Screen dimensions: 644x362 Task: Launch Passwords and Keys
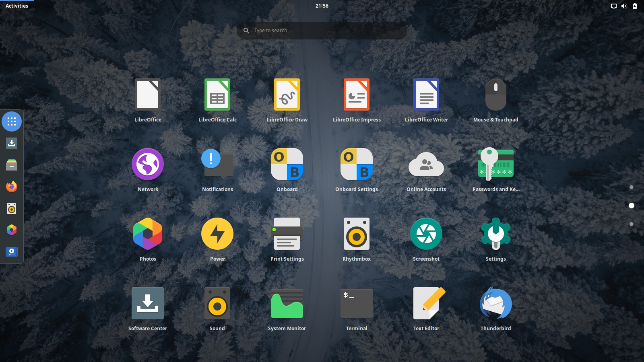pyautogui.click(x=496, y=164)
